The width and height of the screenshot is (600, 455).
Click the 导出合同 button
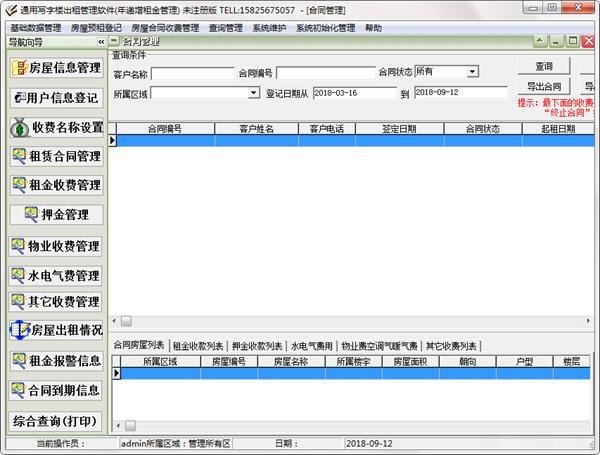click(543, 86)
